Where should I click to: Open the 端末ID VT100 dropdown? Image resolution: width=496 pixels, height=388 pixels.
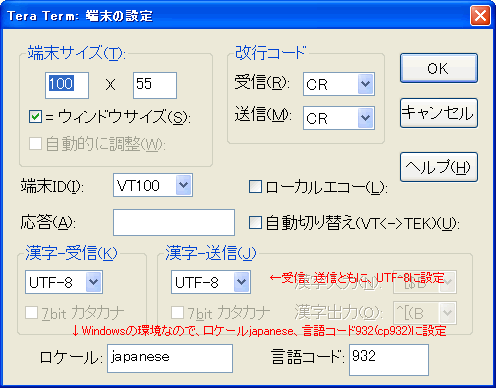(153, 185)
